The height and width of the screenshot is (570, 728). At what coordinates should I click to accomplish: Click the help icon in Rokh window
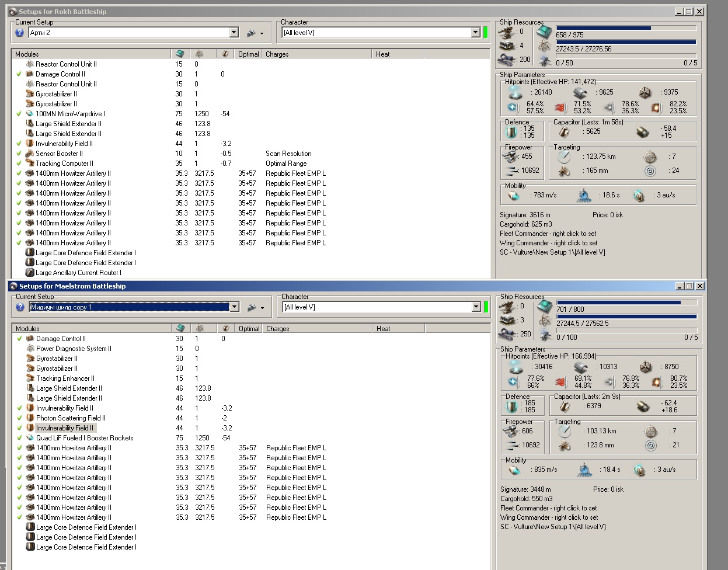(20, 33)
